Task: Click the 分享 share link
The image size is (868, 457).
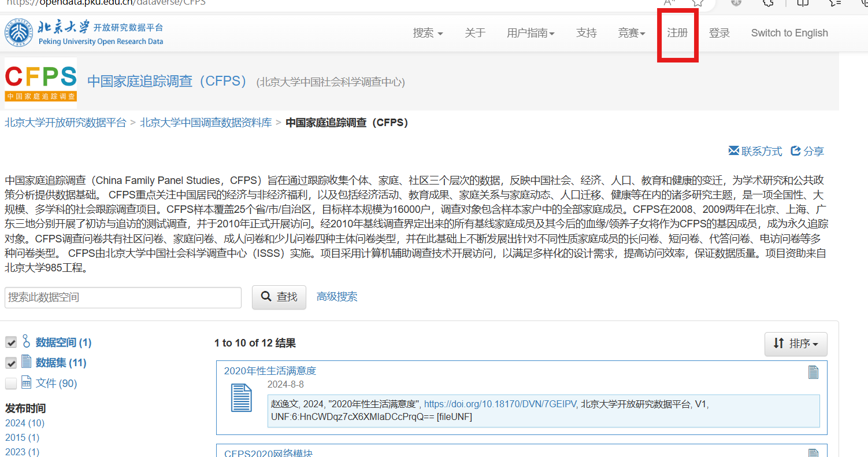Action: click(814, 151)
